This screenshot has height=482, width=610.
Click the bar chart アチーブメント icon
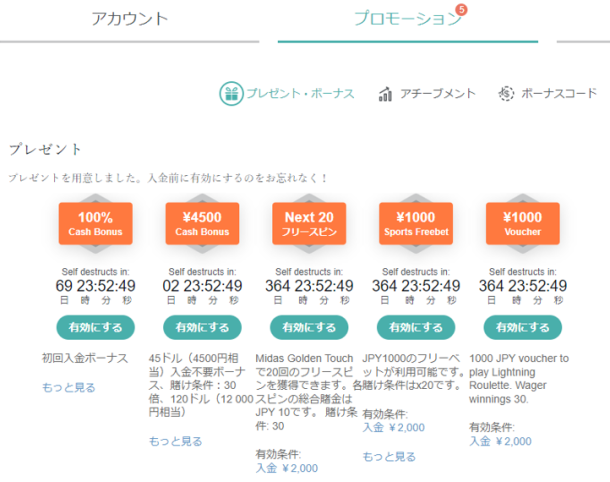click(x=385, y=94)
